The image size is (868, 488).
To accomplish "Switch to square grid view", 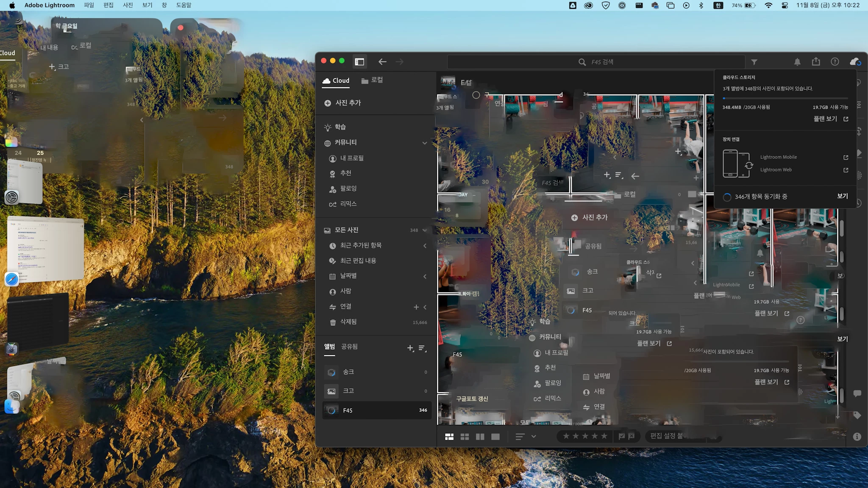I will (465, 437).
